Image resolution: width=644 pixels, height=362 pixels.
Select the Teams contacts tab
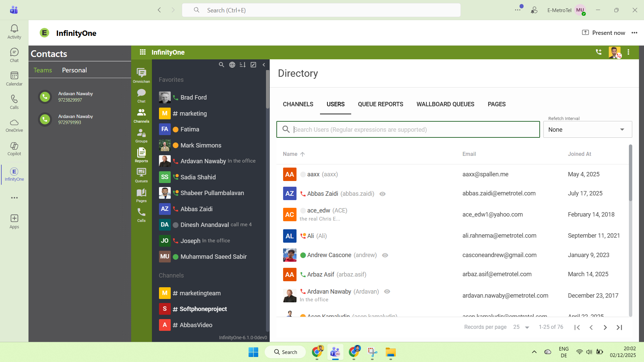tap(43, 70)
